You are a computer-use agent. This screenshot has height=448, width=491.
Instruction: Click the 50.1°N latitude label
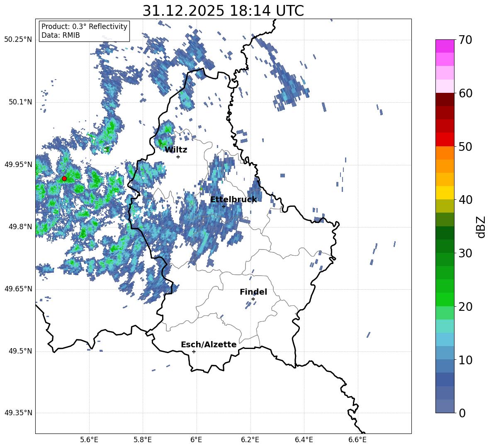click(20, 102)
